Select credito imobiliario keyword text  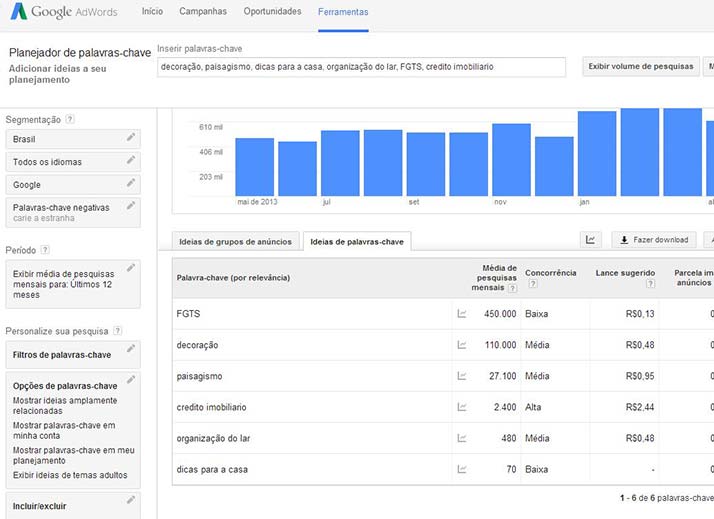[x=211, y=407]
